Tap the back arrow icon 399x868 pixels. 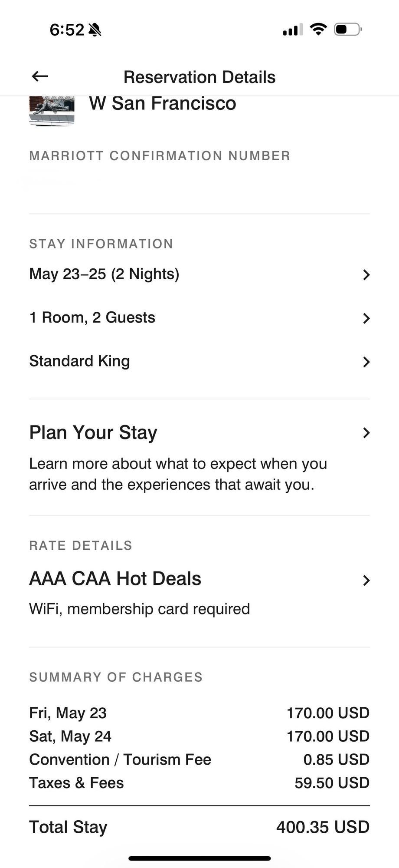40,77
